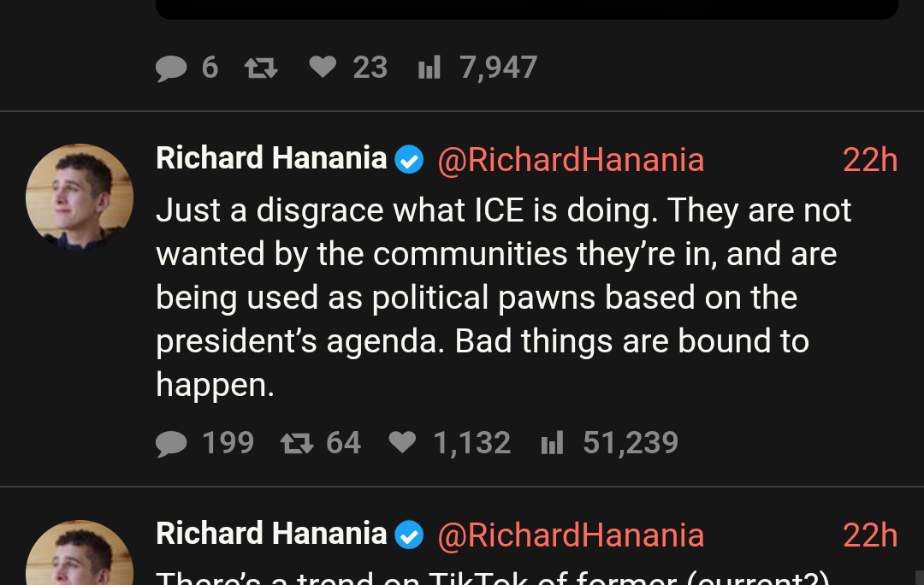The width and height of the screenshot is (924, 585).
Task: Click the views icon showing 51,239
Action: point(552,443)
